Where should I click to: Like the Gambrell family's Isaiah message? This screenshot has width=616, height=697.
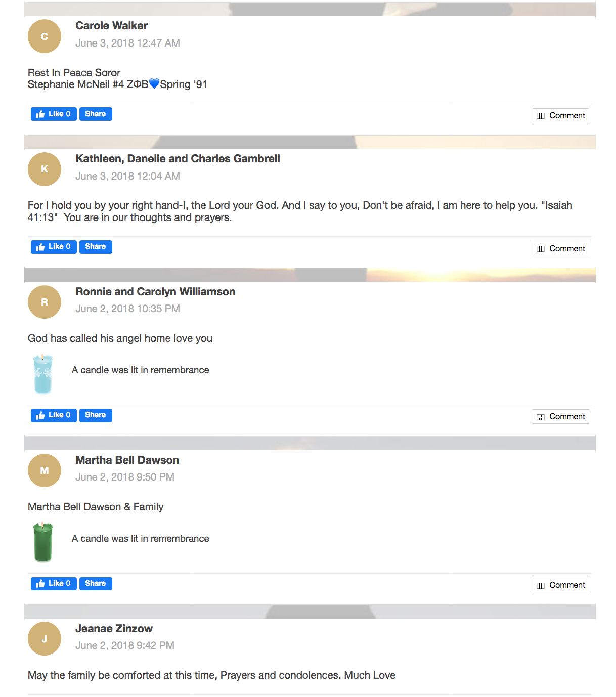[x=54, y=247]
